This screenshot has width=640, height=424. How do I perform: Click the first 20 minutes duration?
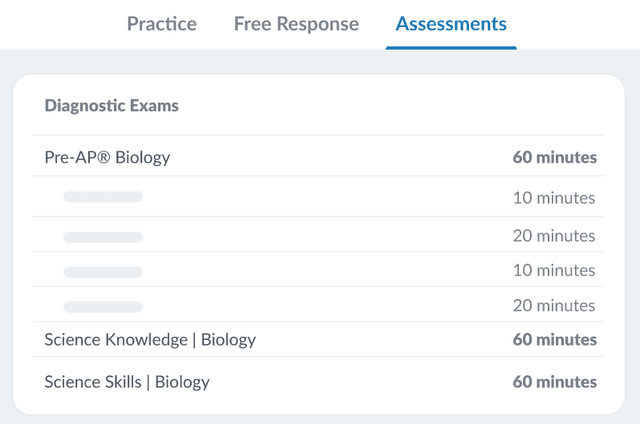[554, 236]
